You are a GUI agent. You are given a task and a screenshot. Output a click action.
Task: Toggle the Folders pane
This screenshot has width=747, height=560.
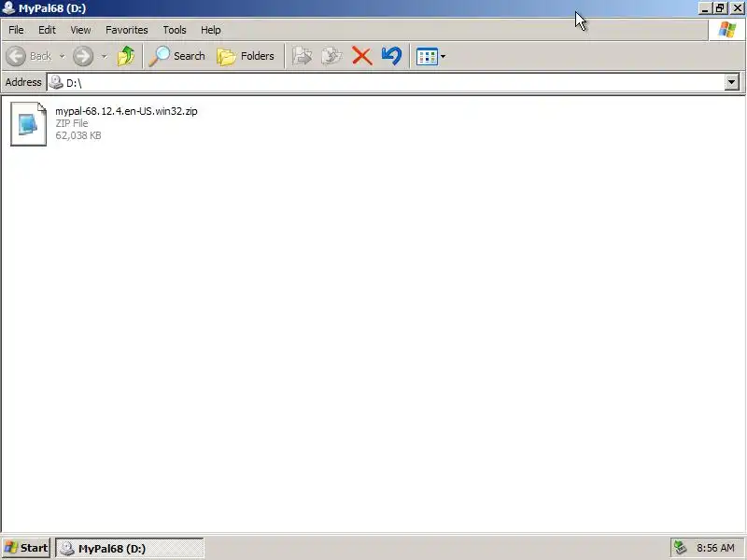(x=246, y=56)
